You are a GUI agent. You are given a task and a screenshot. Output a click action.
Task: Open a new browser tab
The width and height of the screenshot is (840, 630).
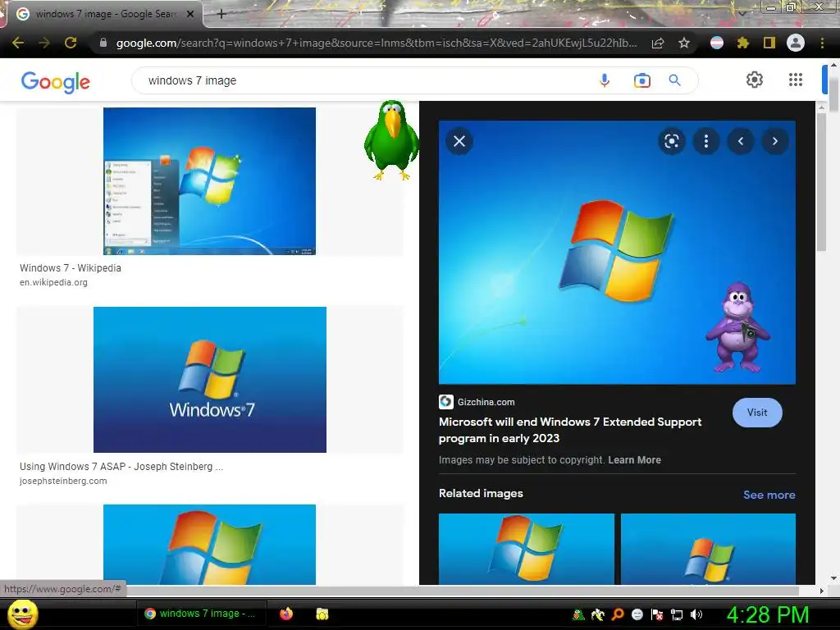(221, 14)
